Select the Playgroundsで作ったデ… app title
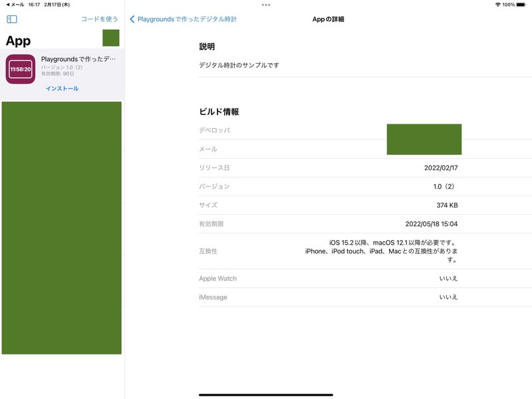Image resolution: width=532 pixels, height=399 pixels. click(x=78, y=59)
